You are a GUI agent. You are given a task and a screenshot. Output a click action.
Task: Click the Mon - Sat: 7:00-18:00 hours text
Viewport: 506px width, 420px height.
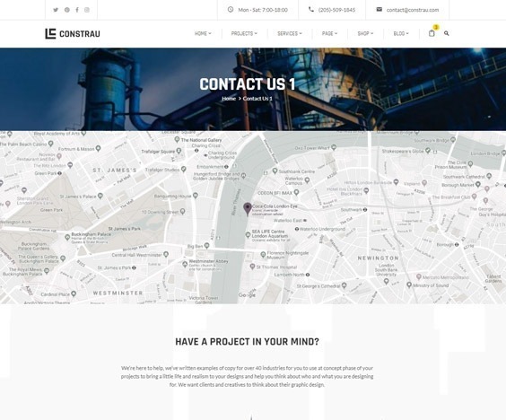[x=263, y=10]
